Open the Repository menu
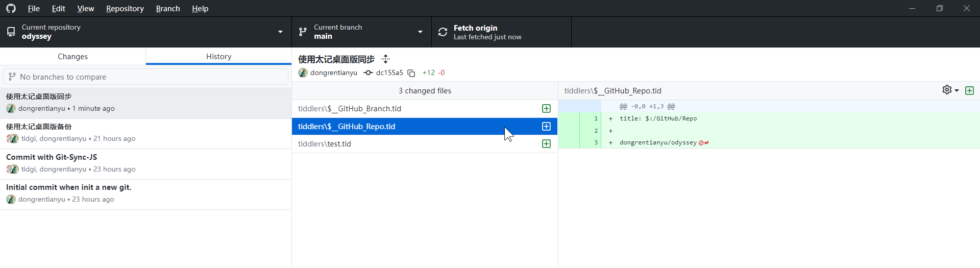The width and height of the screenshot is (980, 268). coord(125,9)
